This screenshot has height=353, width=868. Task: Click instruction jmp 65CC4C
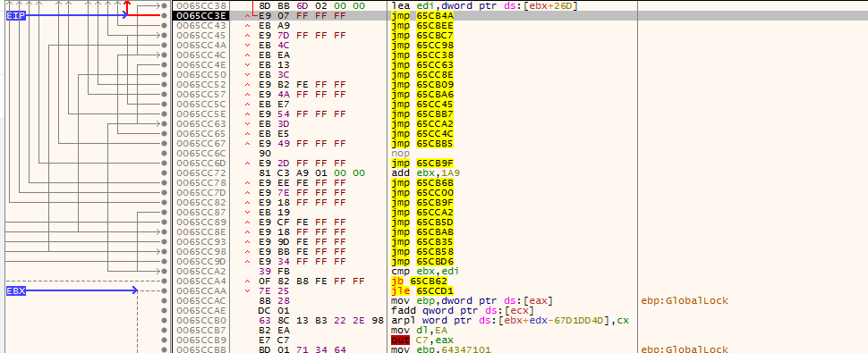point(422,134)
